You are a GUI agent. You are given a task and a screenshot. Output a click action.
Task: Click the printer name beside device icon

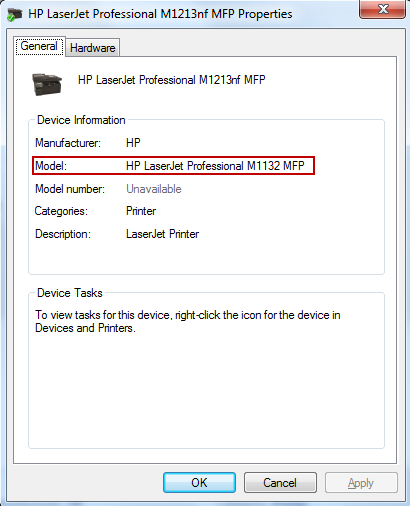pyautogui.click(x=172, y=80)
